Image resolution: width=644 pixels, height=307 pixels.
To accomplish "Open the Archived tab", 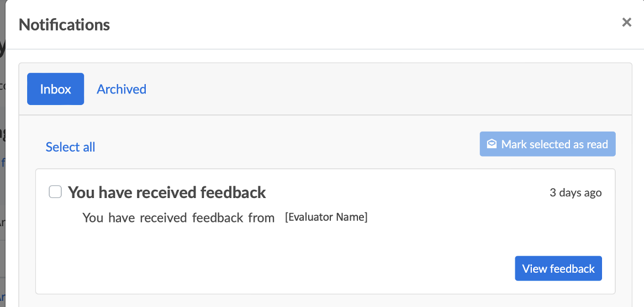I will tap(122, 89).
